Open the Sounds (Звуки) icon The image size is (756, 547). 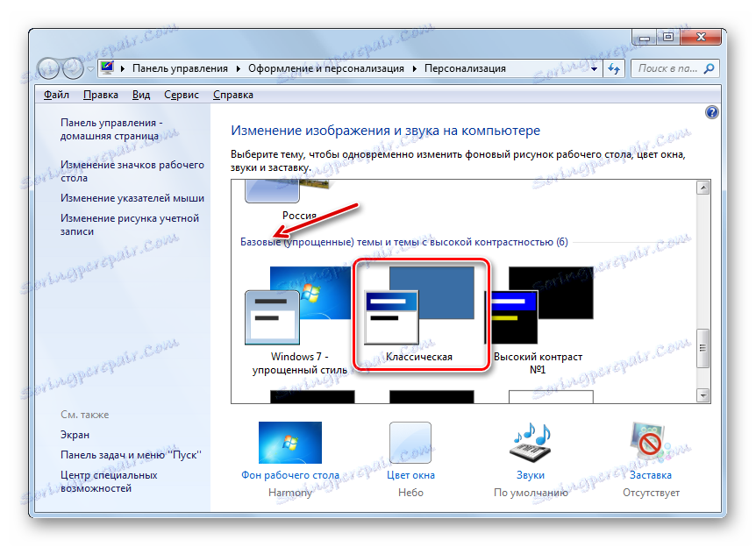(530, 443)
